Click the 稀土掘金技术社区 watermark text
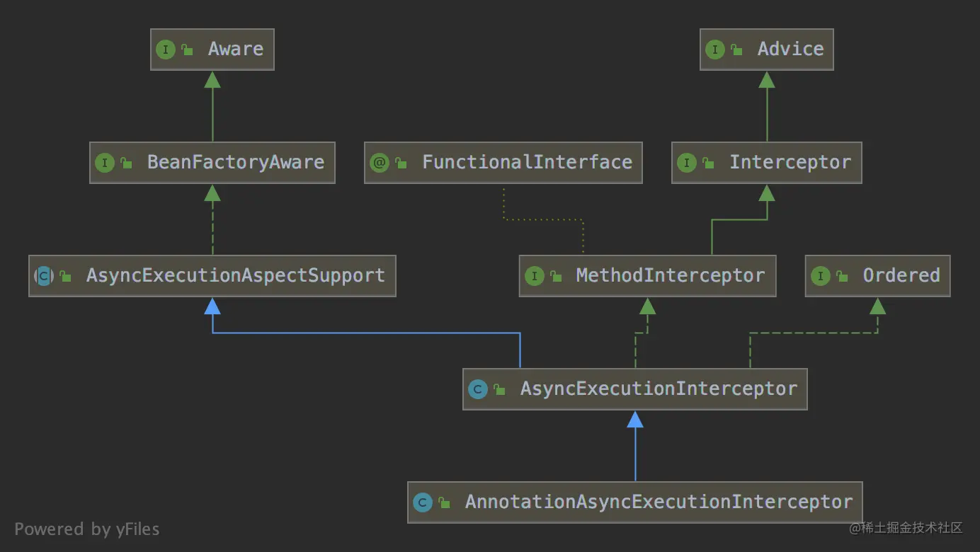This screenshot has width=980, height=552. click(x=907, y=529)
